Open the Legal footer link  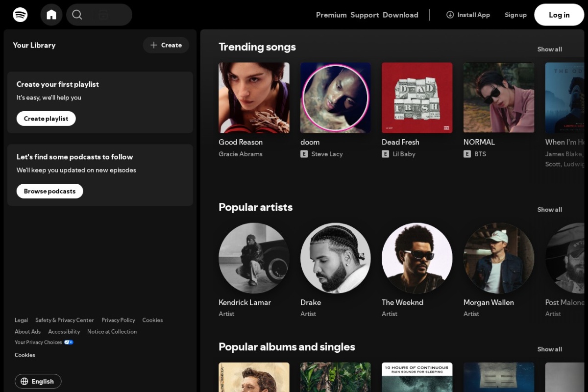[x=21, y=320]
